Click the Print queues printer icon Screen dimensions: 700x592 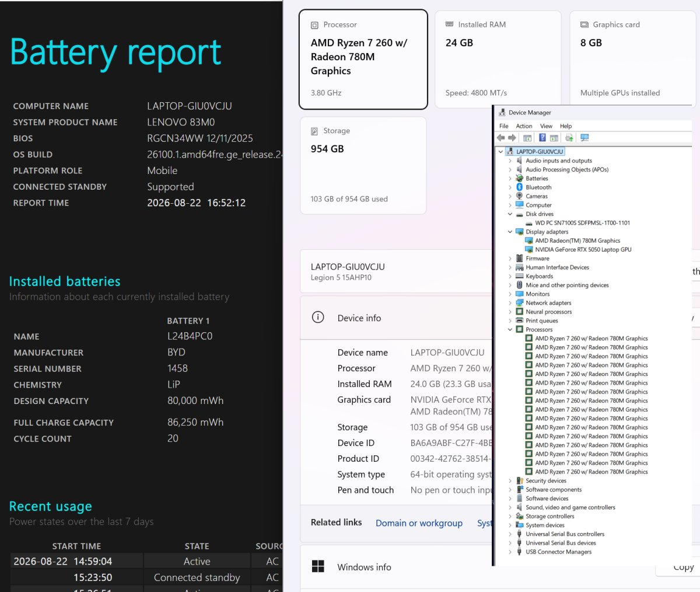click(x=519, y=321)
